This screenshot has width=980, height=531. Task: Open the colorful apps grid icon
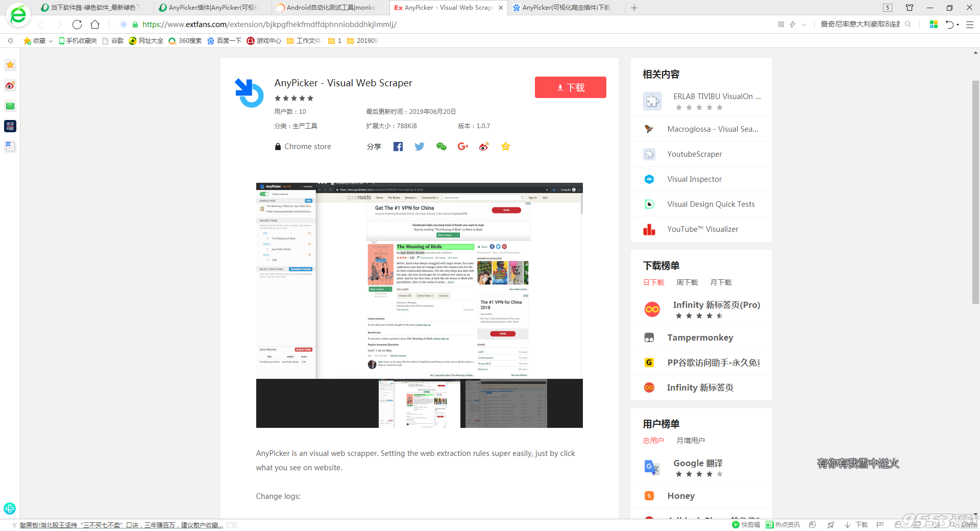pyautogui.click(x=934, y=24)
